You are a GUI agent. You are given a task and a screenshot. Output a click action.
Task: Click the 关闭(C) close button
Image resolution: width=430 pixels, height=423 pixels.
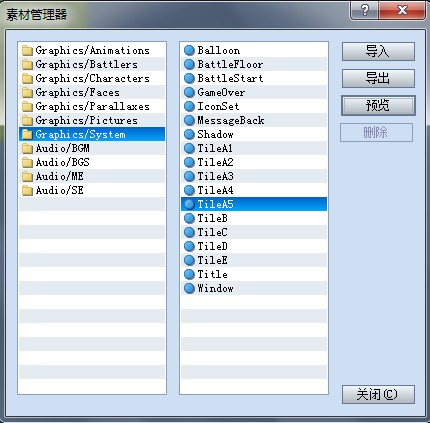pyautogui.click(x=378, y=395)
